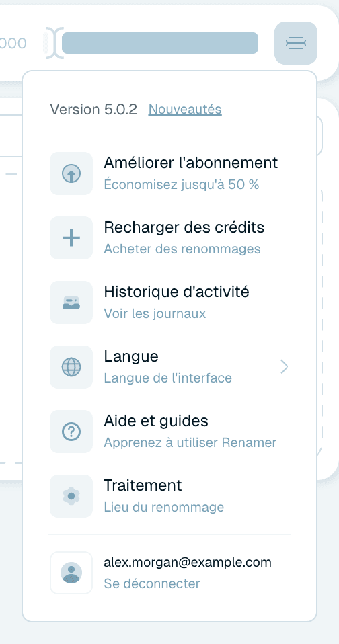Click Se déconnecter to log out
The width and height of the screenshot is (339, 644).
[x=151, y=583]
